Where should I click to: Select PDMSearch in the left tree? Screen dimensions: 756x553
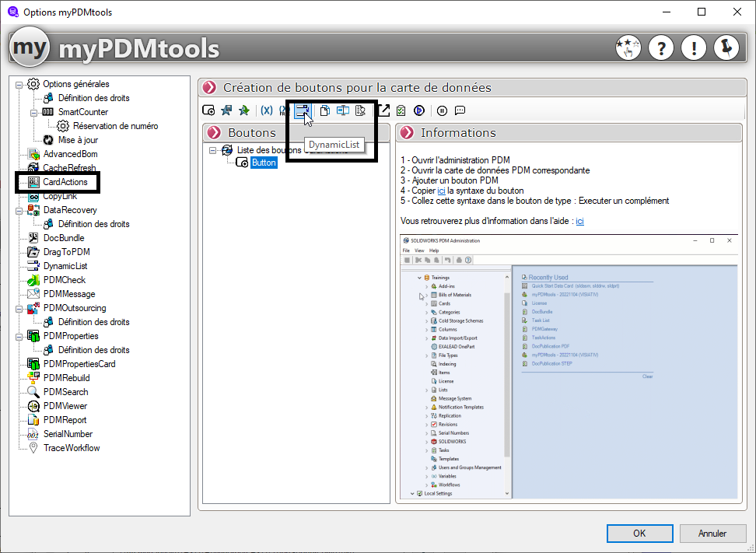65,392
